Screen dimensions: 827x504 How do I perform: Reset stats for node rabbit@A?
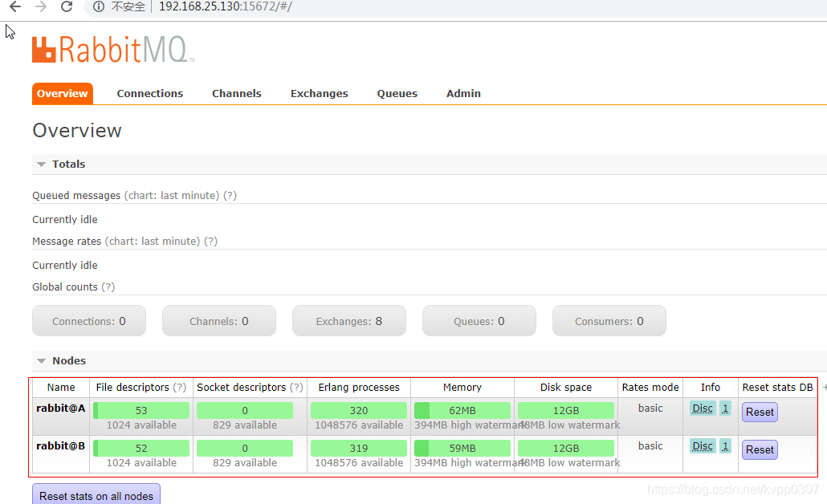point(760,412)
